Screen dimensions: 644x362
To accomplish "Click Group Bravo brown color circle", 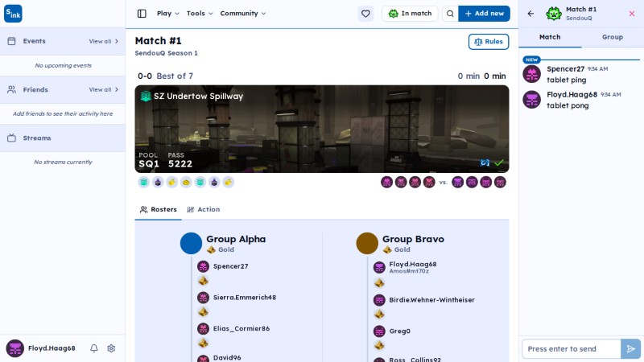I will [367, 244].
